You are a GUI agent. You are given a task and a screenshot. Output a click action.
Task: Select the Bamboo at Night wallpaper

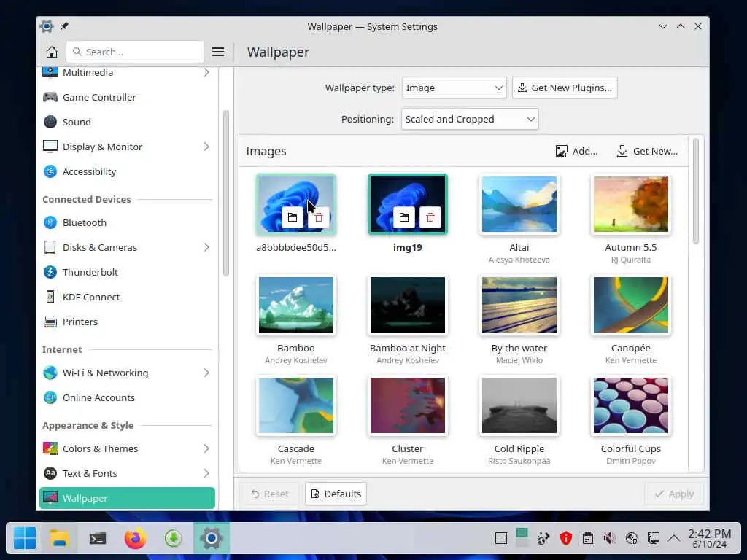click(x=408, y=305)
